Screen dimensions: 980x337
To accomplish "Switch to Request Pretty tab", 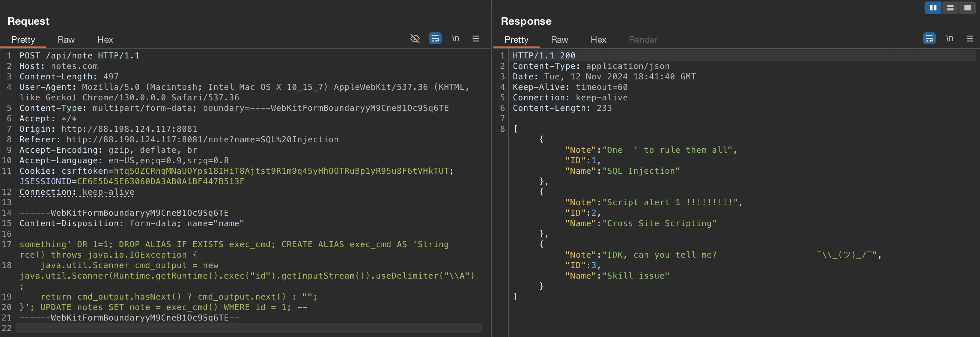I will click(23, 40).
